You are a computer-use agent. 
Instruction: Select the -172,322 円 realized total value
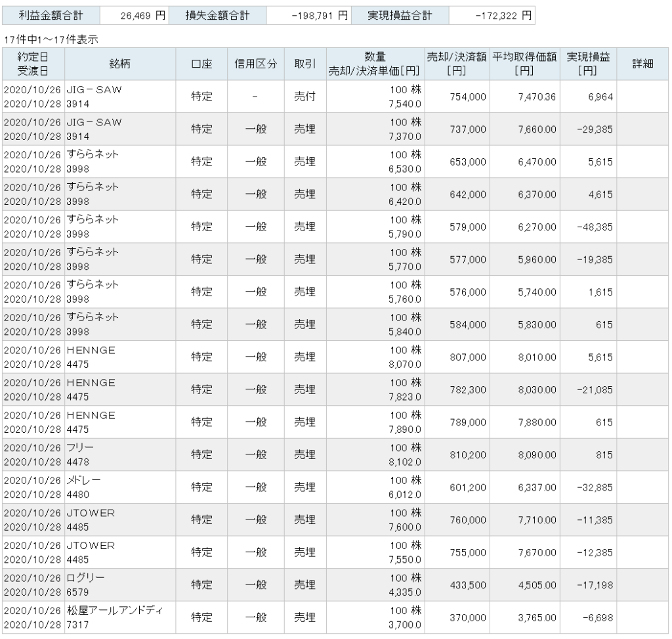(x=492, y=16)
